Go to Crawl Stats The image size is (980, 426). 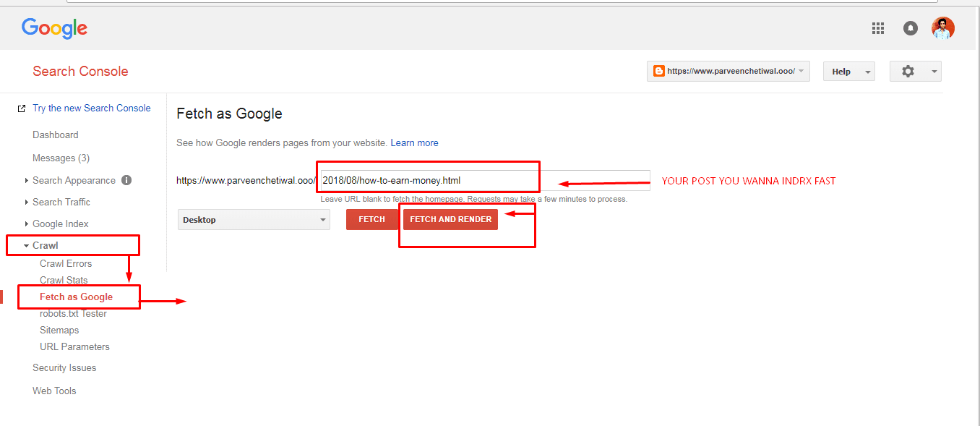pyautogui.click(x=64, y=280)
